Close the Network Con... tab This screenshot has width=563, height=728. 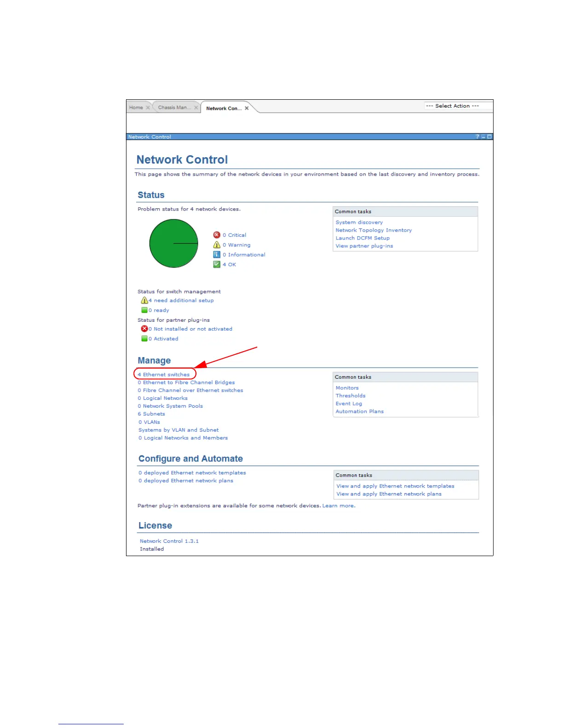[247, 108]
